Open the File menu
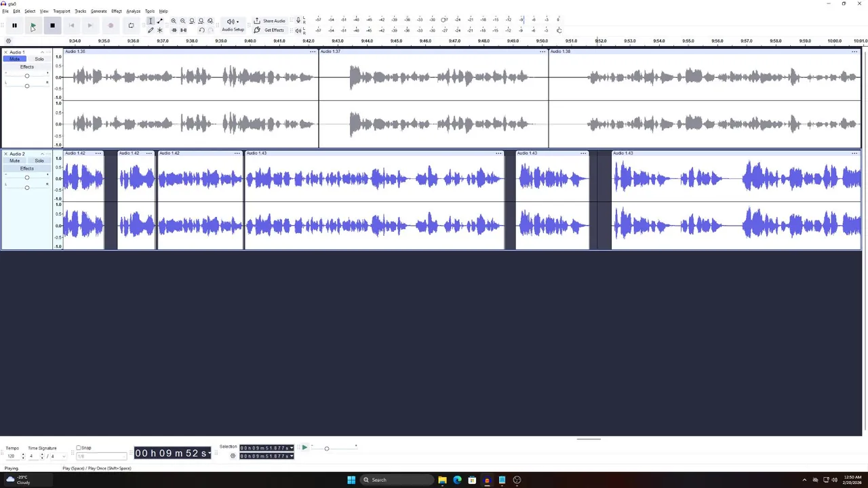This screenshot has width=868, height=488. 5,11
